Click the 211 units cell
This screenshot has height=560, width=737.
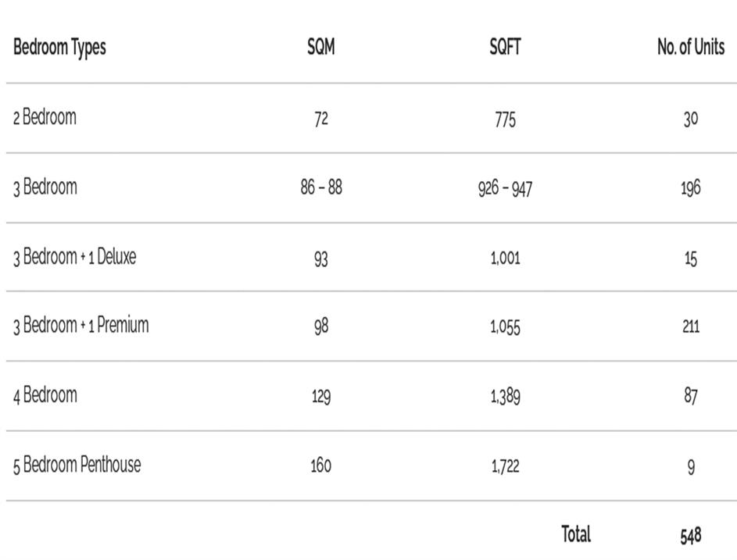(x=690, y=326)
